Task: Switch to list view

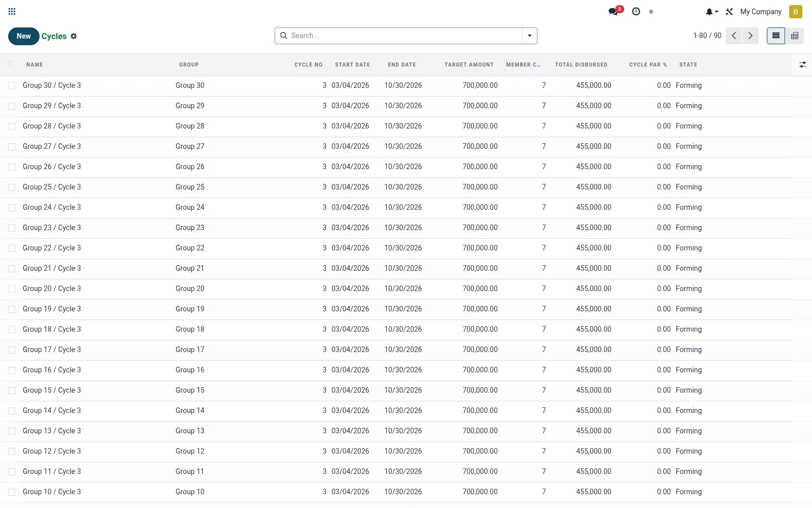Action: [x=775, y=36]
